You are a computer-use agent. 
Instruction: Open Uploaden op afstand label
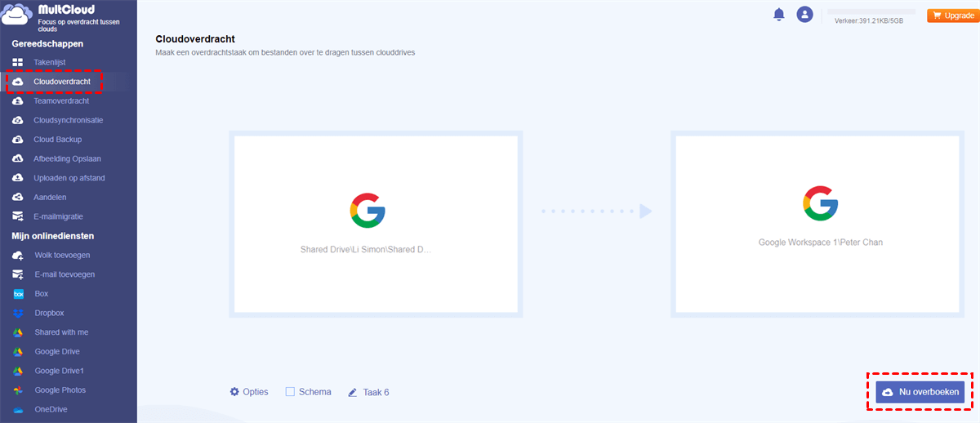click(x=69, y=178)
